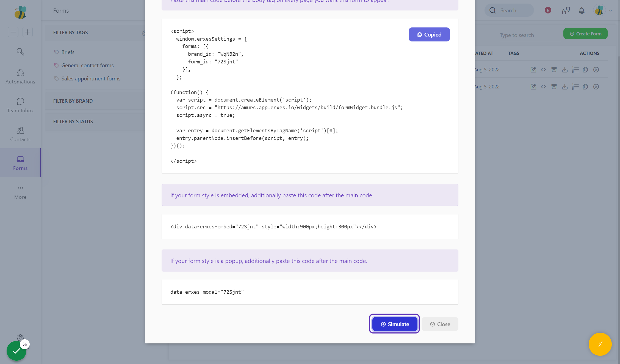The width and height of the screenshot is (620, 364).
Task: Click the red badge showing 6
Action: pyautogui.click(x=548, y=10)
